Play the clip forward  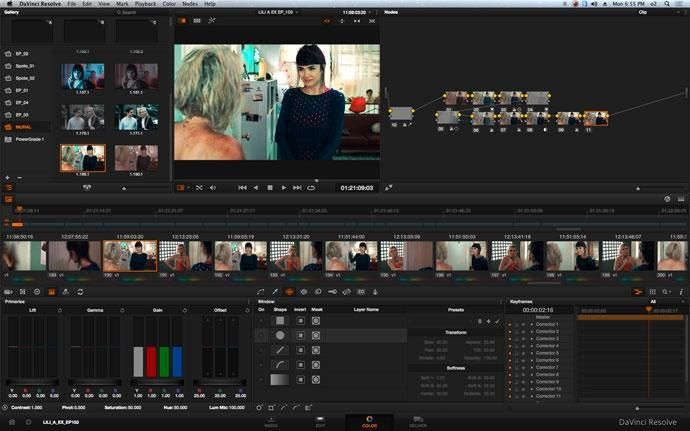(x=284, y=188)
